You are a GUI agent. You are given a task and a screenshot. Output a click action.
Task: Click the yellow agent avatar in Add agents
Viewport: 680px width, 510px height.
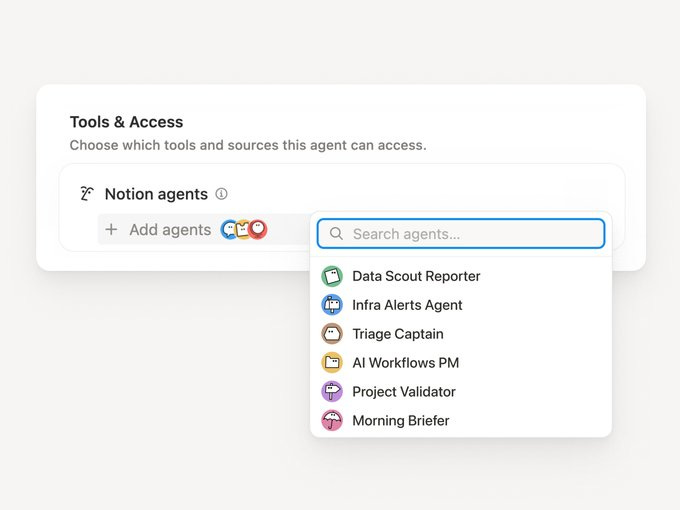243,229
